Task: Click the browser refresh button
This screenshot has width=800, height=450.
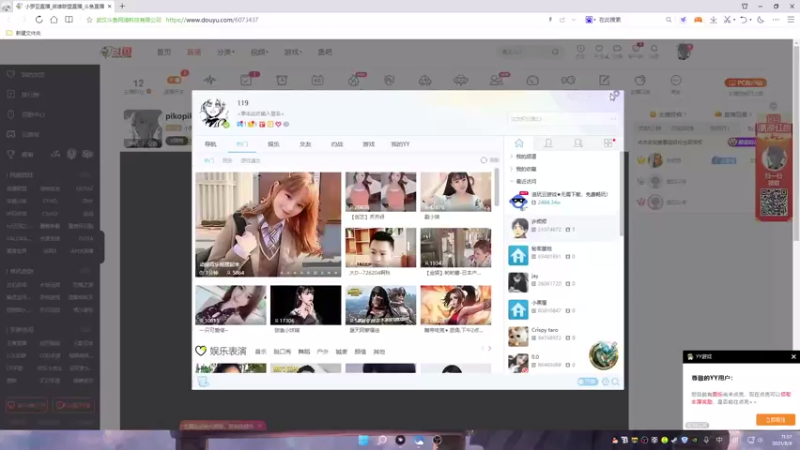Action: 39,19
